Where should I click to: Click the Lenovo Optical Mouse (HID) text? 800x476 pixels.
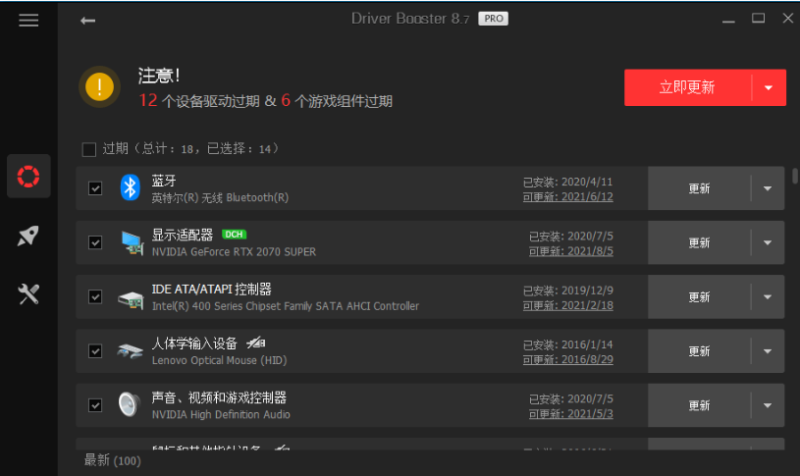(219, 360)
